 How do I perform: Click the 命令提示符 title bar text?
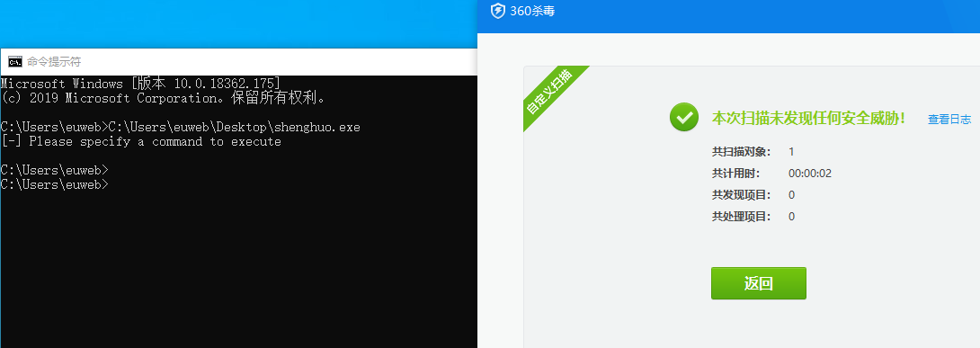point(54,62)
